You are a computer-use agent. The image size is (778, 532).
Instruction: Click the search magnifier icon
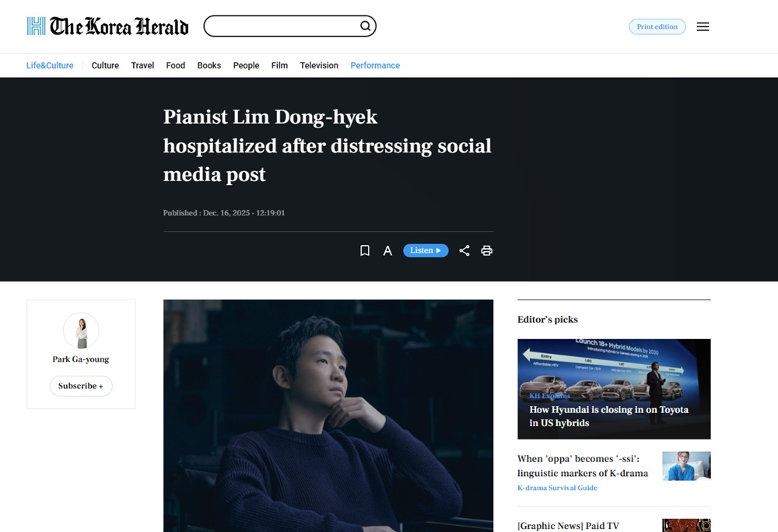point(365,26)
